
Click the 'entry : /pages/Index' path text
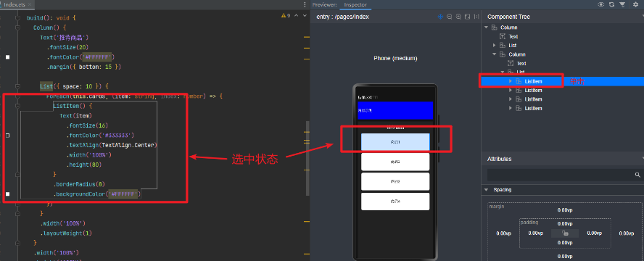click(x=342, y=17)
